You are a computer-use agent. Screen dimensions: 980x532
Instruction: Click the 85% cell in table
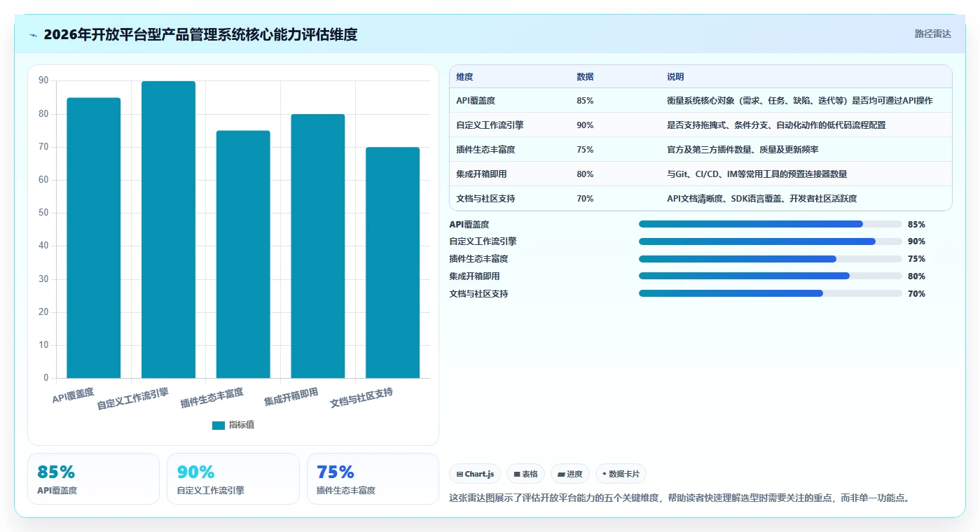(x=585, y=100)
